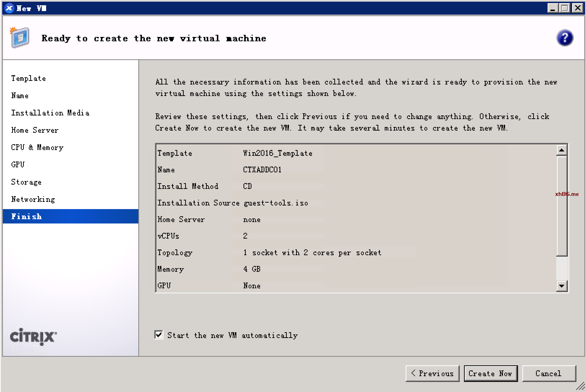Click the Previous button
The image size is (586, 392).
[x=432, y=373]
